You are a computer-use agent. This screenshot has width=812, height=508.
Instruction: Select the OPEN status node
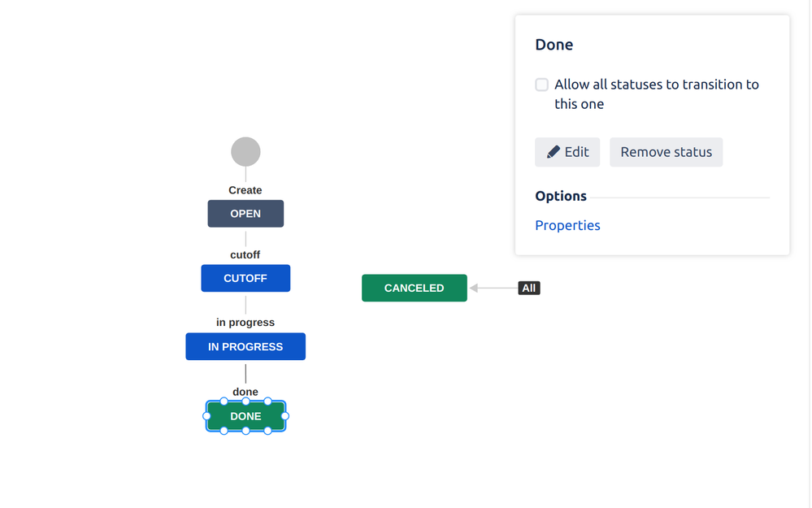[x=245, y=214]
